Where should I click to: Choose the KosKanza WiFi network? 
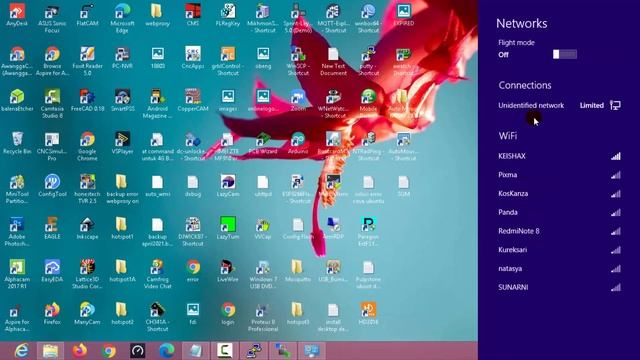coord(559,193)
